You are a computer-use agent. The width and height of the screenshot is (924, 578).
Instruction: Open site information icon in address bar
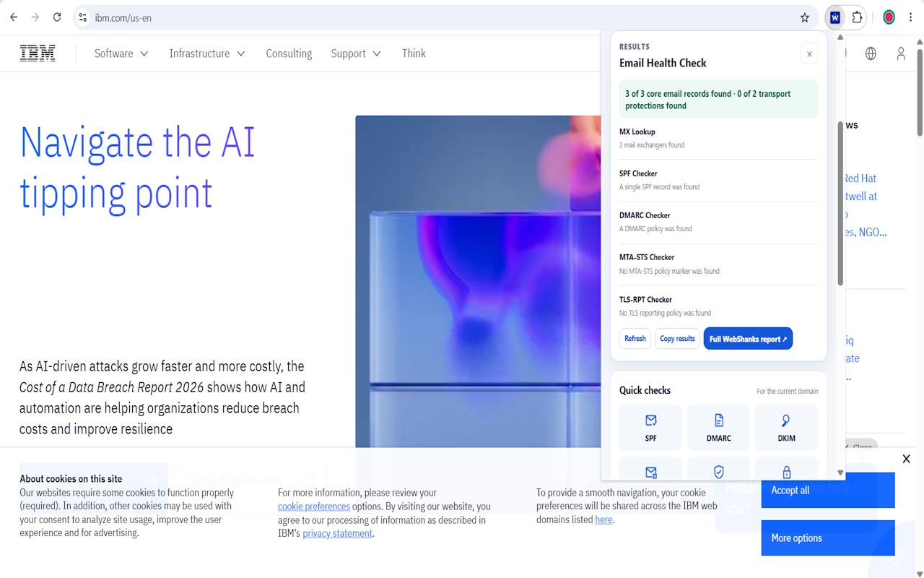coord(83,17)
